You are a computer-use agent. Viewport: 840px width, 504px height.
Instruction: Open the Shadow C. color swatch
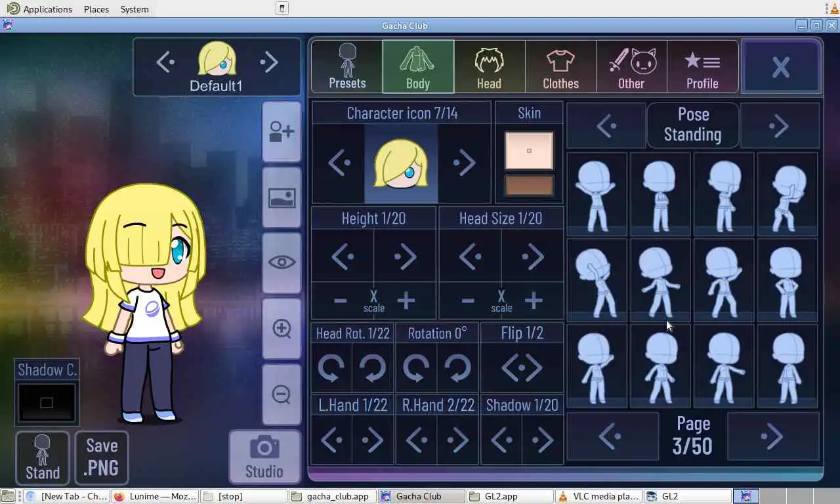tap(47, 402)
